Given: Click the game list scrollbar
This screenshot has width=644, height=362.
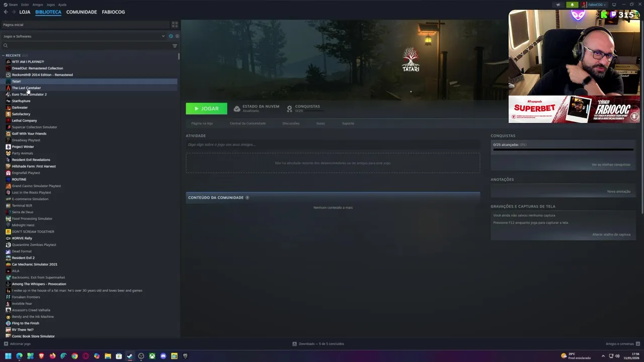Looking at the screenshot, I should (179, 56).
